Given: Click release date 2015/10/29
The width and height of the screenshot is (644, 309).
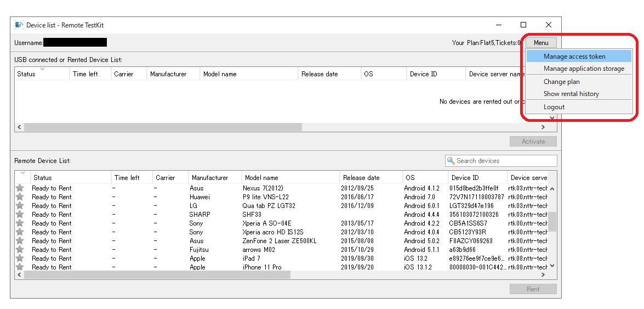Looking at the screenshot, I should tap(357, 249).
